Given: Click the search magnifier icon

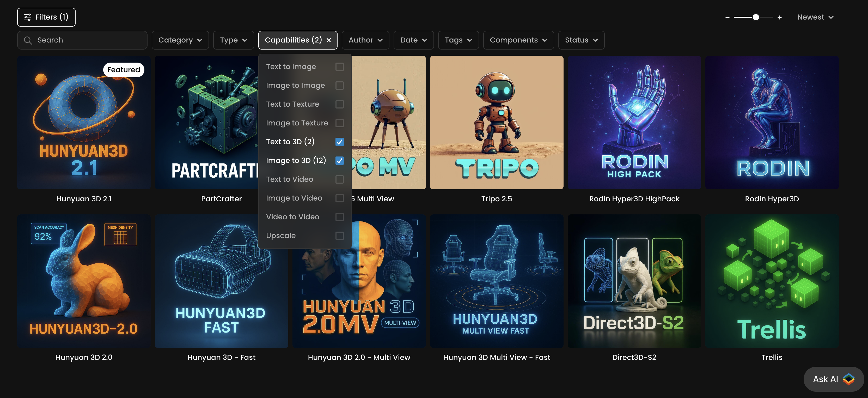Looking at the screenshot, I should (x=28, y=40).
